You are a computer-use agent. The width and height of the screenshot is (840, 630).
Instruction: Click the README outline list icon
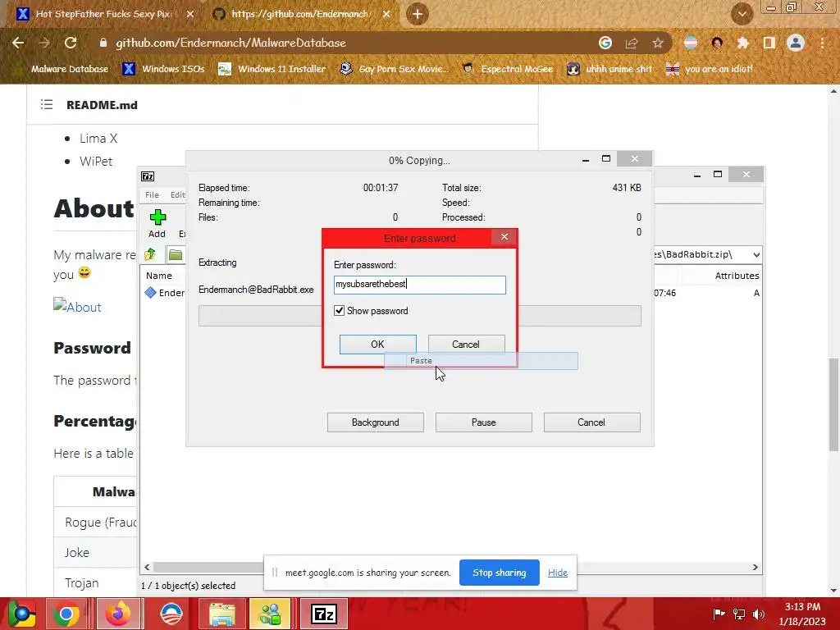click(47, 104)
